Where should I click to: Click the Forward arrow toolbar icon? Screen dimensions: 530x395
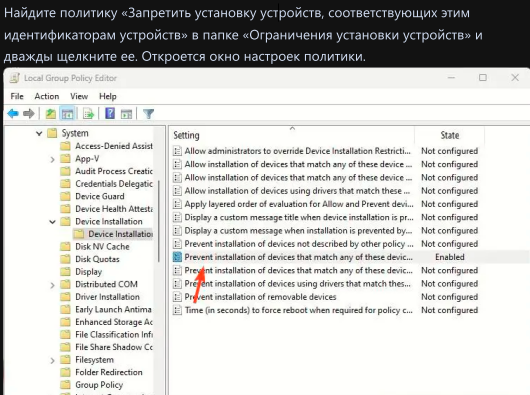(29, 114)
